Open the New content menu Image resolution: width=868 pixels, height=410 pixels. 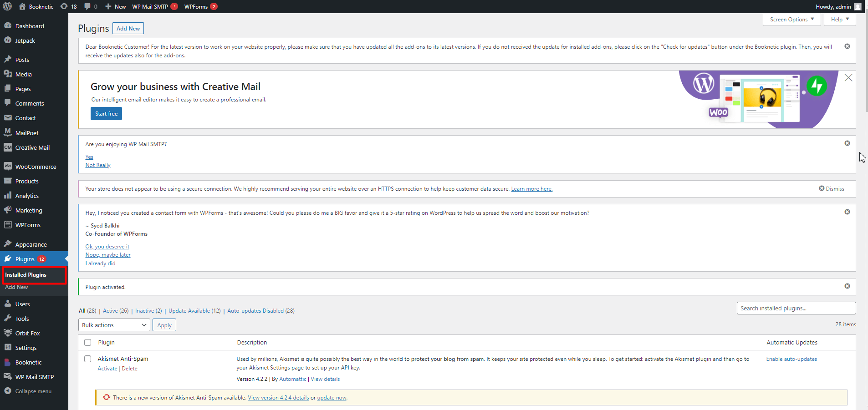116,6
